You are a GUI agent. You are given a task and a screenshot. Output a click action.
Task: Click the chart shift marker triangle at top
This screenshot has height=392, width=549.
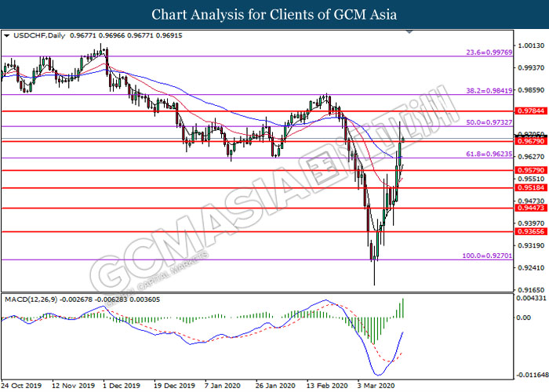pos(409,32)
